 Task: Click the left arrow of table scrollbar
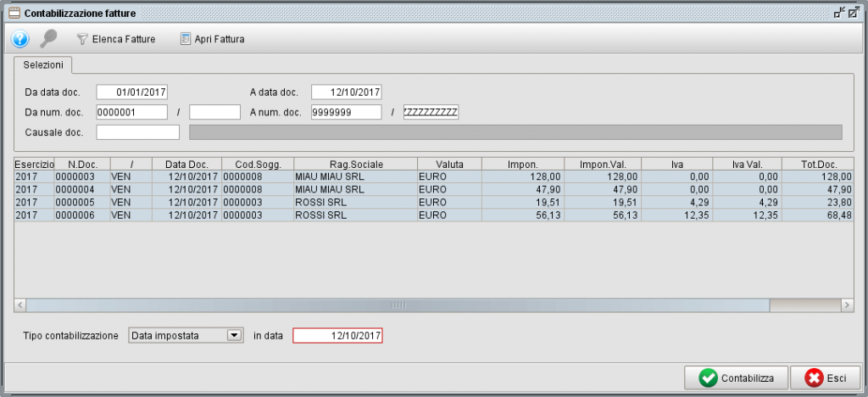(21, 305)
